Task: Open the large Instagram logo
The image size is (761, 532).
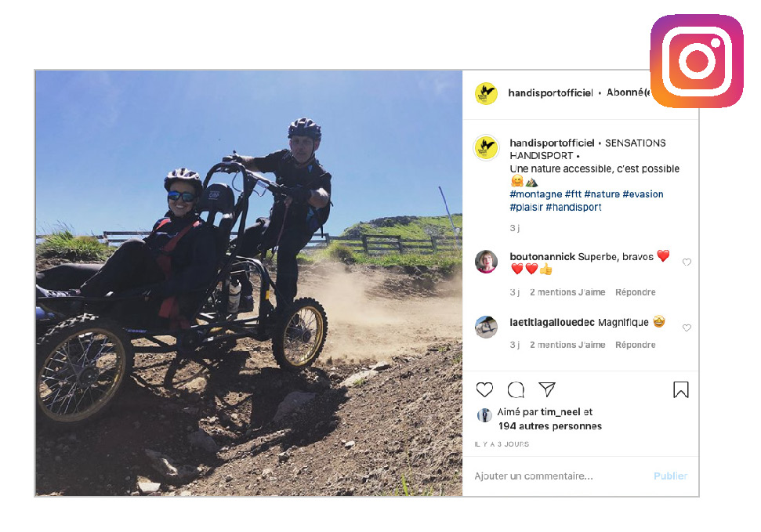Action: (697, 60)
